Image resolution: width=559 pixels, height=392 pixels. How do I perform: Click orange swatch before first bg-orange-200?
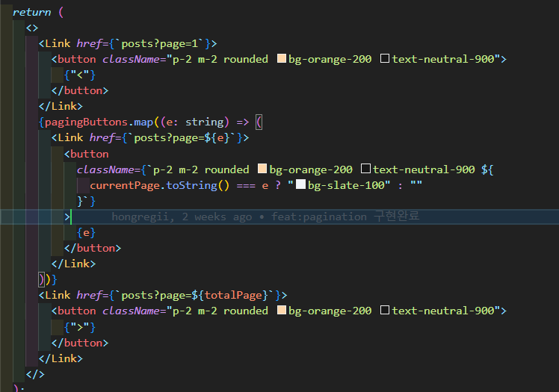(282, 58)
